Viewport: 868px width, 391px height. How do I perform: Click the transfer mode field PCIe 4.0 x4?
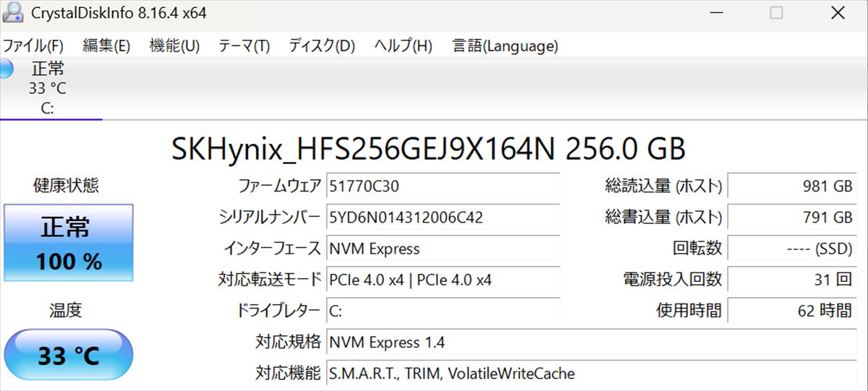pyautogui.click(x=443, y=280)
